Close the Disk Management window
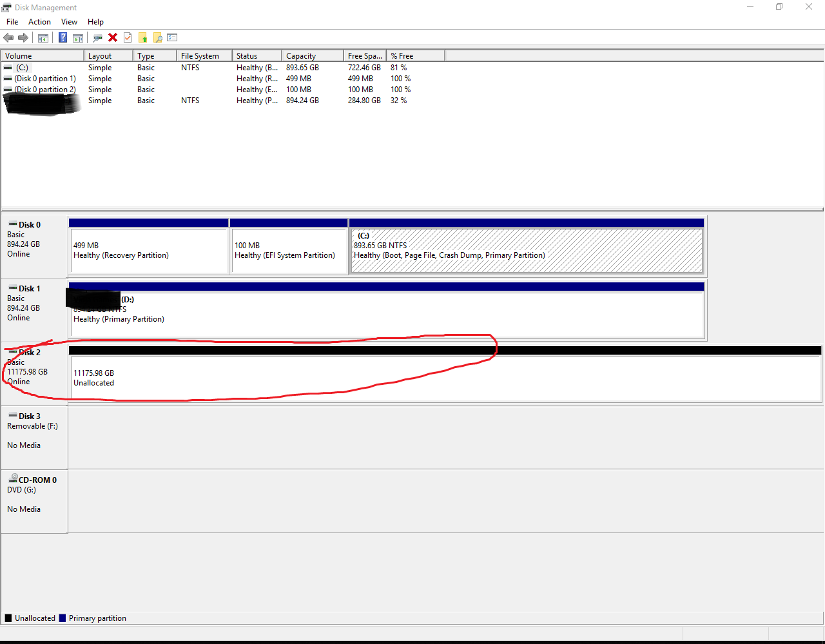Screen dimensions: 825x644 pos(809,7)
